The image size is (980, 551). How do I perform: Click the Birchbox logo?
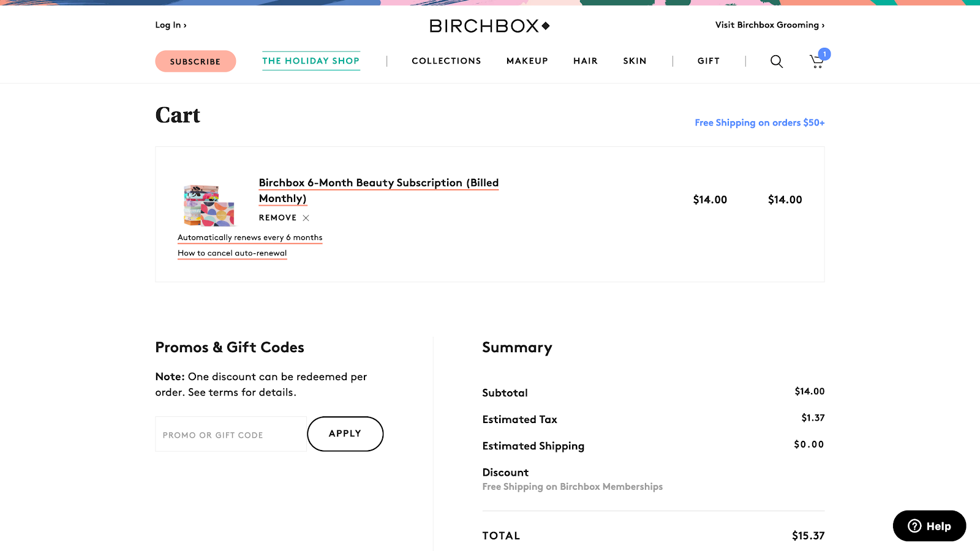489,26
